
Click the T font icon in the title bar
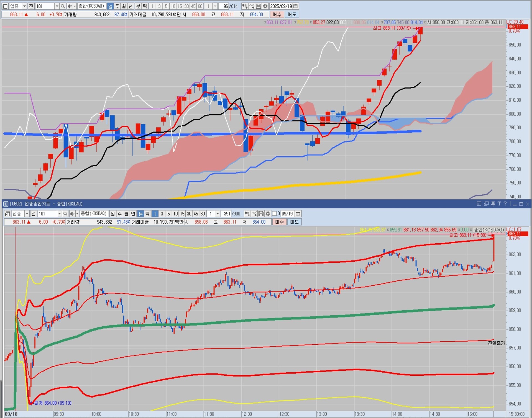point(499,204)
